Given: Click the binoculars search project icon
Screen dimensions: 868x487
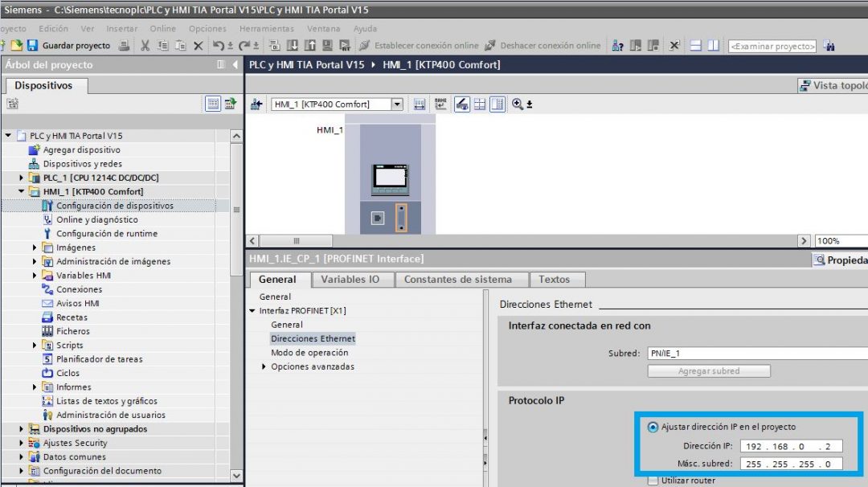Looking at the screenshot, I should pyautogui.click(x=829, y=46).
